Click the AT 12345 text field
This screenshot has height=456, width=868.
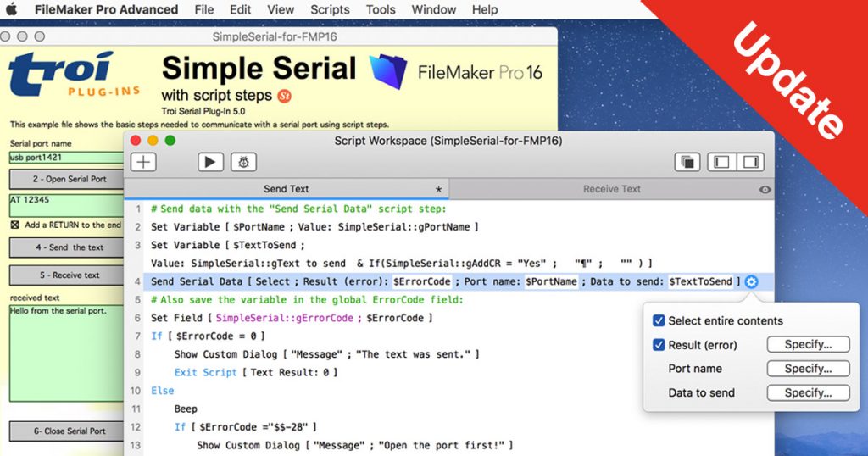click(x=66, y=205)
